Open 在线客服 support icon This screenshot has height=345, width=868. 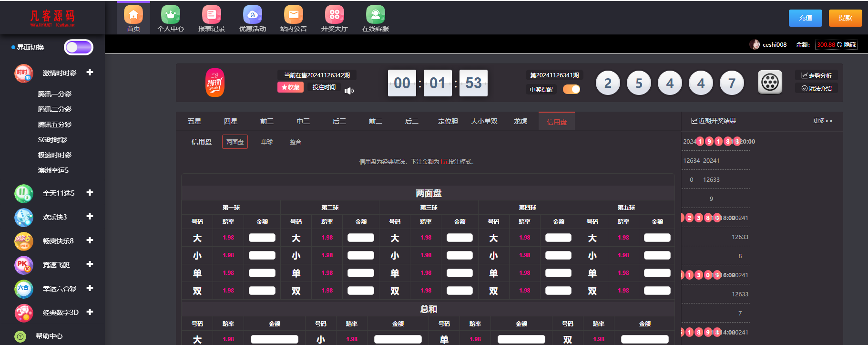(376, 15)
